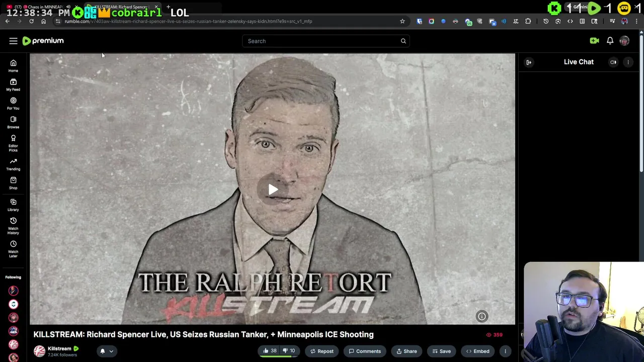644x362 pixels.
Task: Click into the Rumble Search field
Action: (326, 41)
